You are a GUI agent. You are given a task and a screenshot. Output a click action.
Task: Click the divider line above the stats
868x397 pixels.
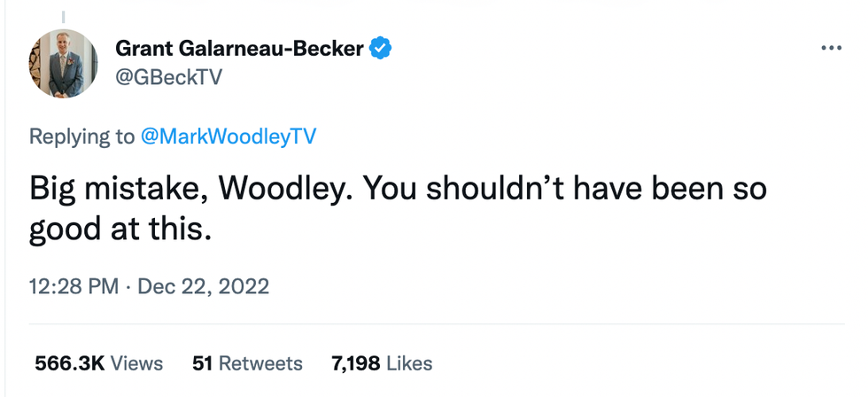tap(434, 324)
